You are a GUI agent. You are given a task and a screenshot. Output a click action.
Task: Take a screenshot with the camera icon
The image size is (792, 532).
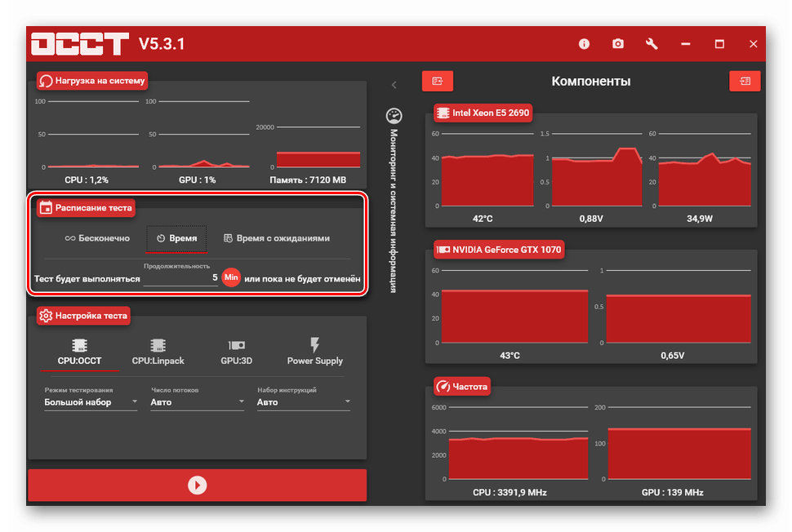[x=618, y=44]
